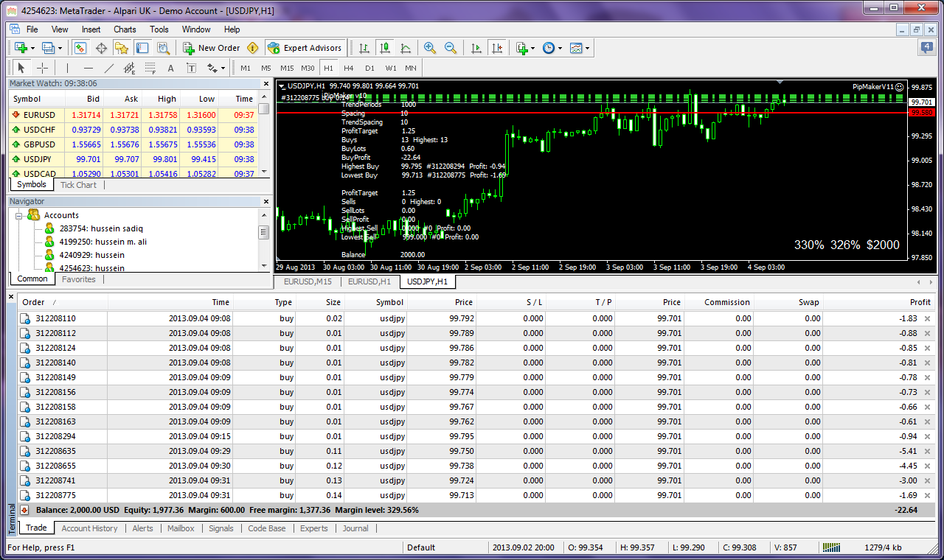This screenshot has height=560, width=944.
Task: Switch chart to line chart icon
Action: [x=406, y=48]
